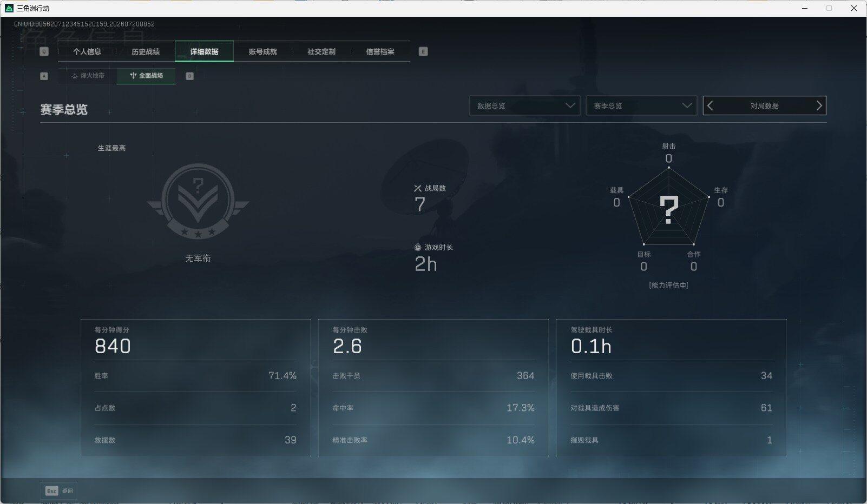
Task: Click the 胜率 71.4% row
Action: [195, 376]
